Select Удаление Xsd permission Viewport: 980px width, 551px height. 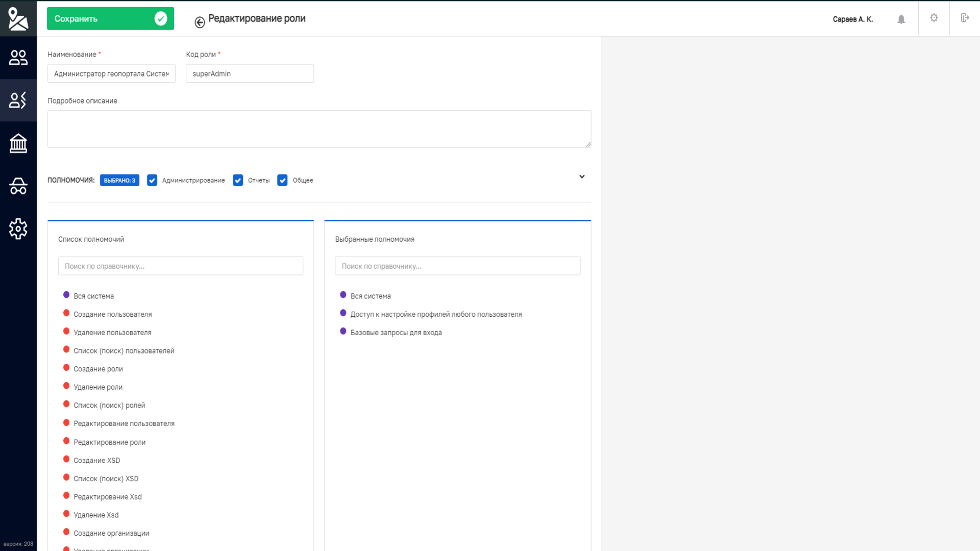pyautogui.click(x=96, y=515)
